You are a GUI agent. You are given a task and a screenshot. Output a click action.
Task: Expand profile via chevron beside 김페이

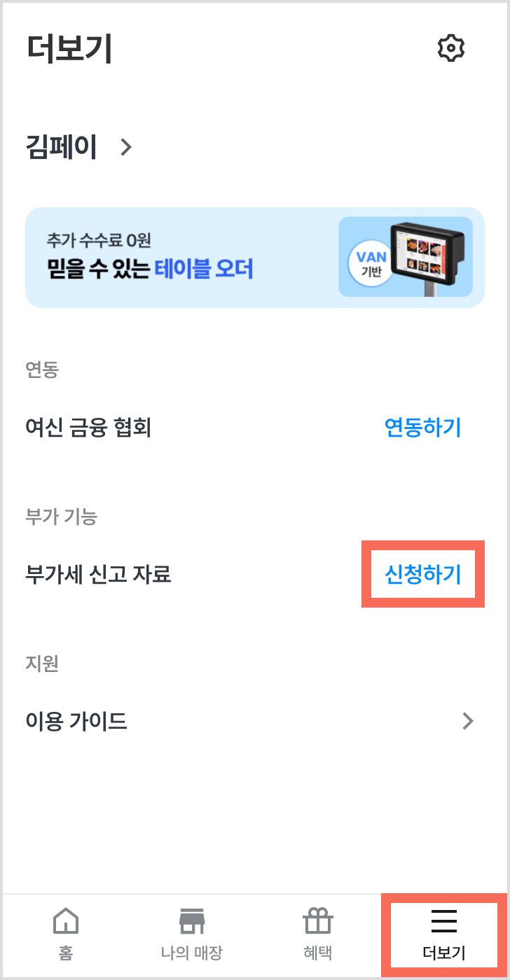[126, 147]
